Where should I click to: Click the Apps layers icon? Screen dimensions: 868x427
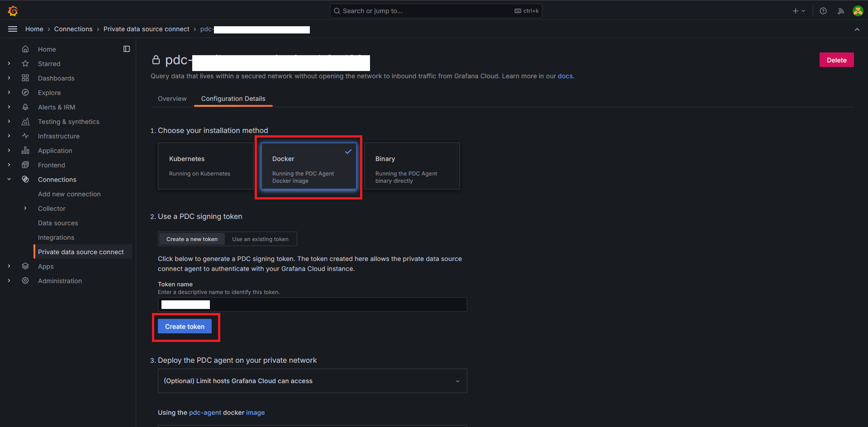point(25,266)
